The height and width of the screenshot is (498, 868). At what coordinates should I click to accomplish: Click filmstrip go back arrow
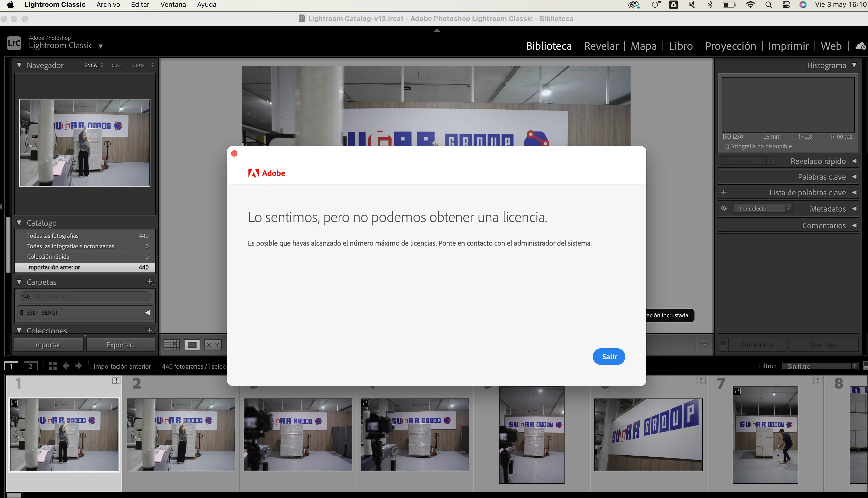[x=66, y=366]
